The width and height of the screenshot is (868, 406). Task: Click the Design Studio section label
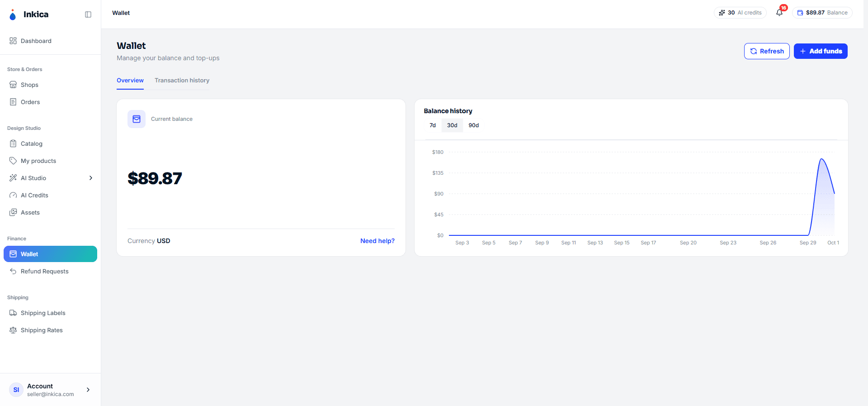pos(24,128)
